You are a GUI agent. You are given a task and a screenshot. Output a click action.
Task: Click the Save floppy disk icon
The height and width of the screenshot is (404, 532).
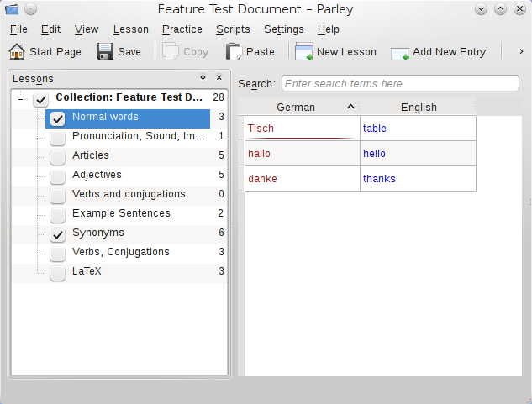point(105,52)
